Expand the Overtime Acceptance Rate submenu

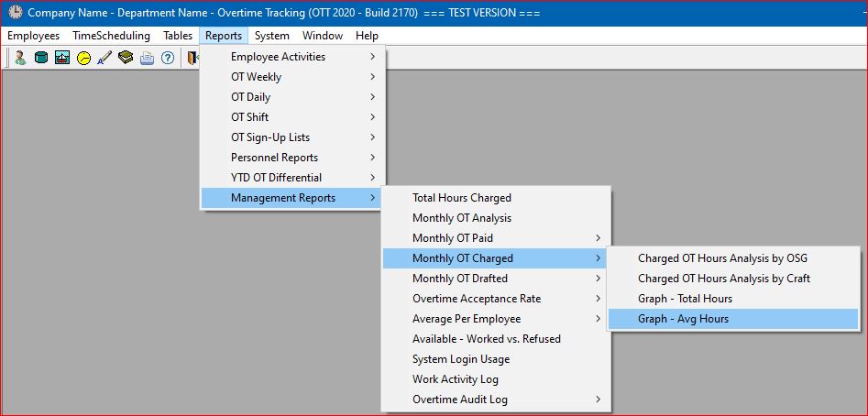coord(496,298)
